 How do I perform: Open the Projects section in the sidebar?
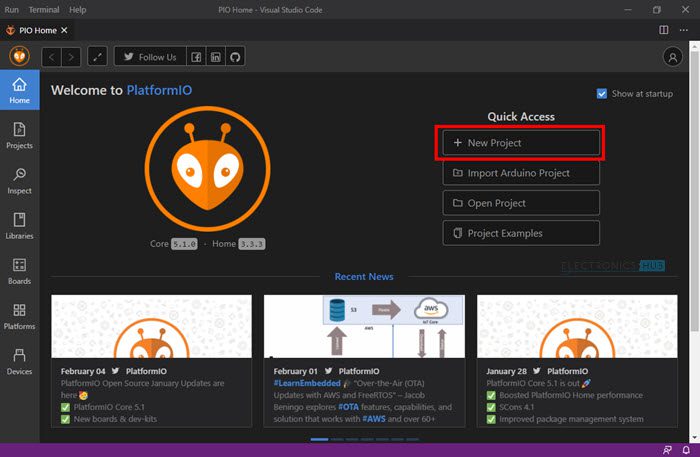tap(19, 136)
